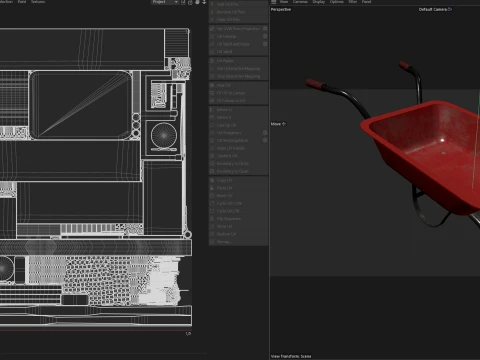Open the 3D viewport View menu

pyautogui.click(x=284, y=2)
